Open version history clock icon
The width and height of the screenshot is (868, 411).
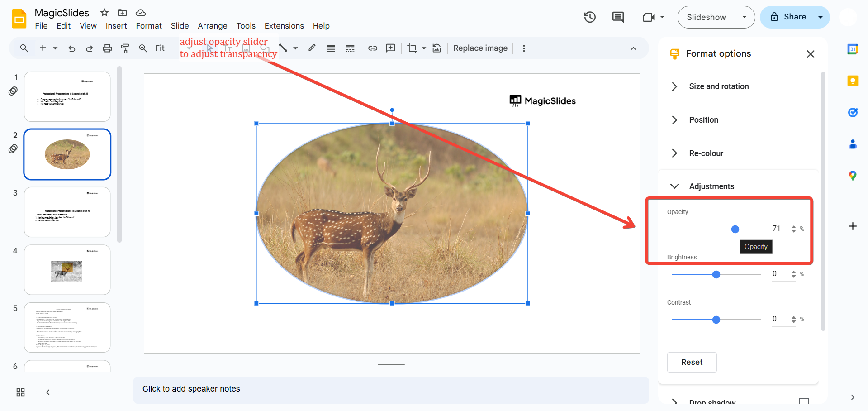pyautogui.click(x=590, y=17)
